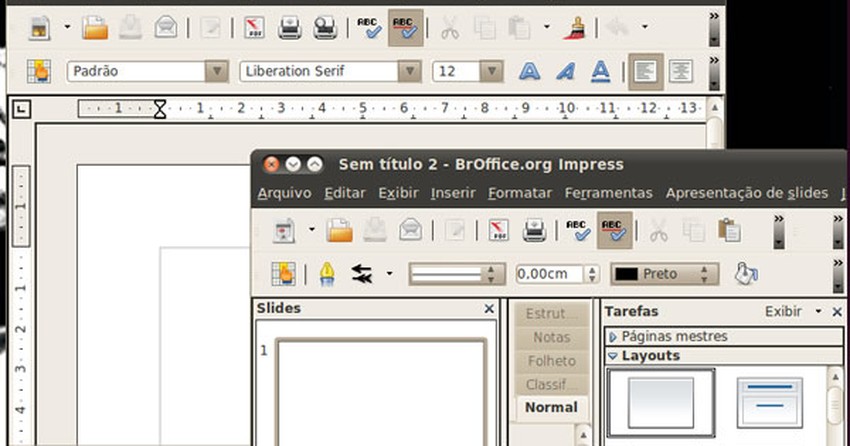Image resolution: width=850 pixels, height=446 pixels.
Task: Click the open folder icon in Impress
Action: click(x=341, y=231)
